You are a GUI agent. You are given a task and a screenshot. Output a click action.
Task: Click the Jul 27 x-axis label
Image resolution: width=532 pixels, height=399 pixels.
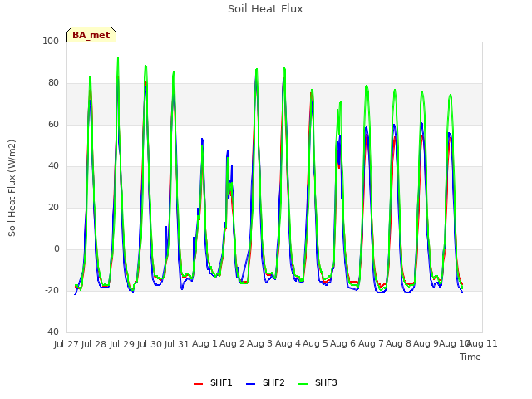(66, 344)
